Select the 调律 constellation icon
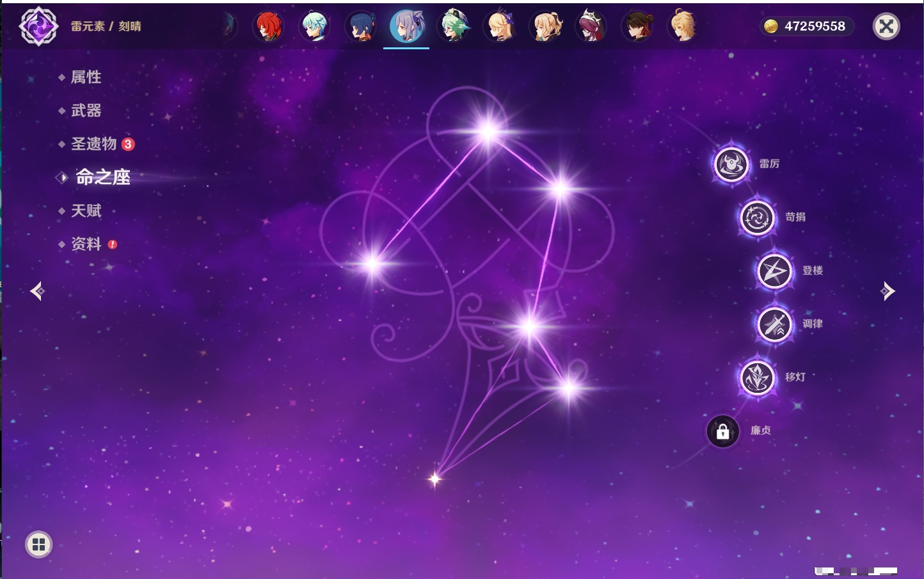This screenshot has width=924, height=579. (x=775, y=324)
